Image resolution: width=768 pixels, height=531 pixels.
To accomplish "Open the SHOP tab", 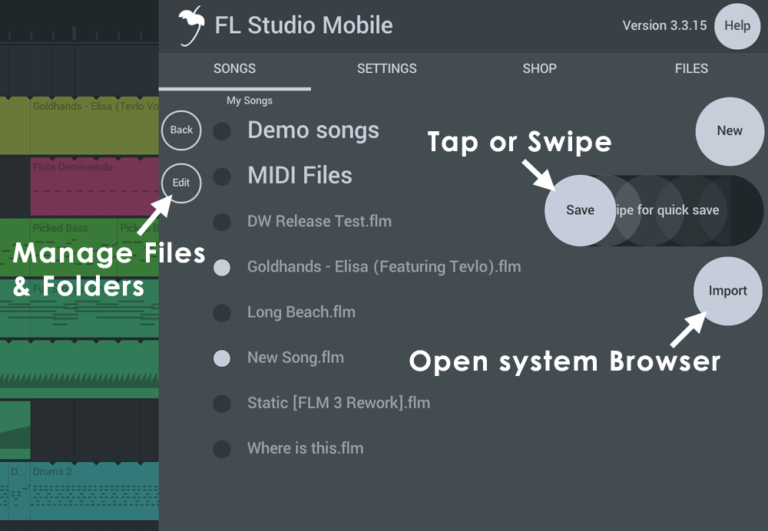I will pos(539,69).
